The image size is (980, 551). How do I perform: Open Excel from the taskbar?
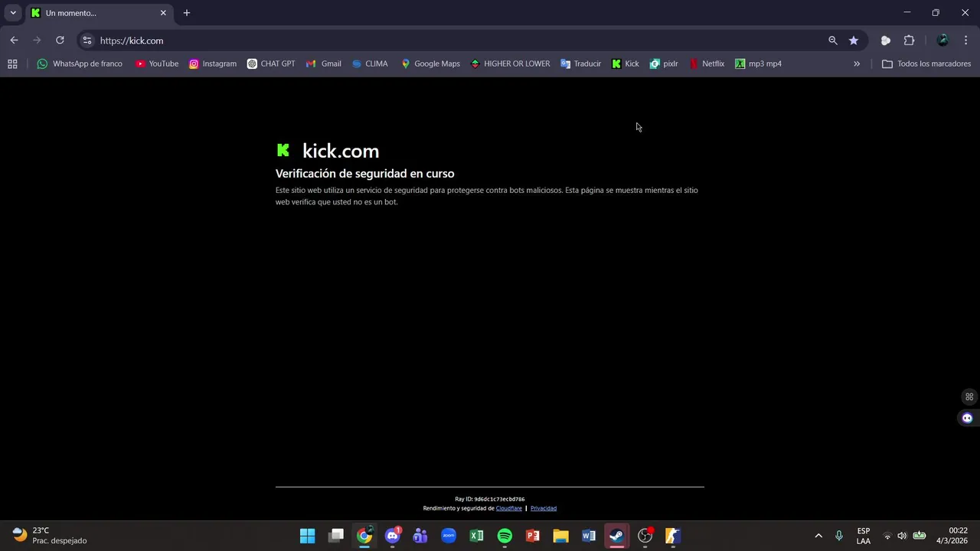(x=476, y=536)
